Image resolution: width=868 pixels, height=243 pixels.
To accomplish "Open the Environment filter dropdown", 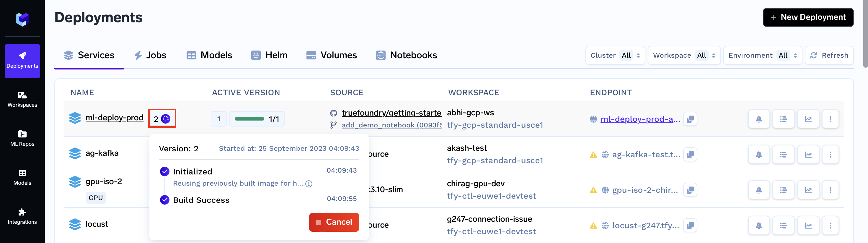I will 763,55.
